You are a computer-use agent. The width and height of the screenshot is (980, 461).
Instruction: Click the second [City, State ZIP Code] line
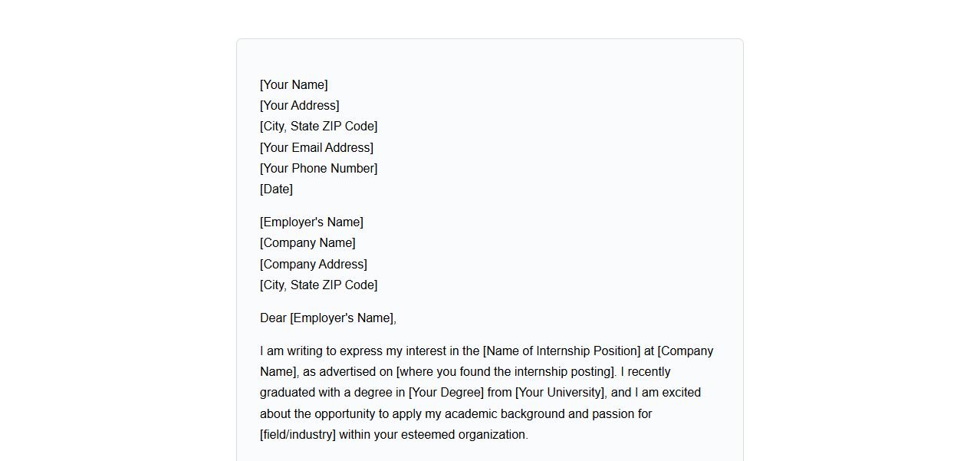(318, 285)
